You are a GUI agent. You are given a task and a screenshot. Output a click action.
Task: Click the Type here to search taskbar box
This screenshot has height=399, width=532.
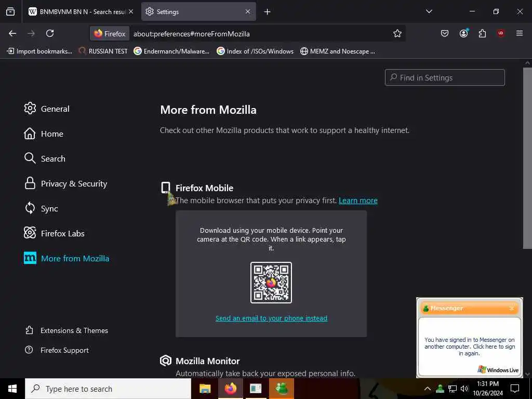coord(108,389)
